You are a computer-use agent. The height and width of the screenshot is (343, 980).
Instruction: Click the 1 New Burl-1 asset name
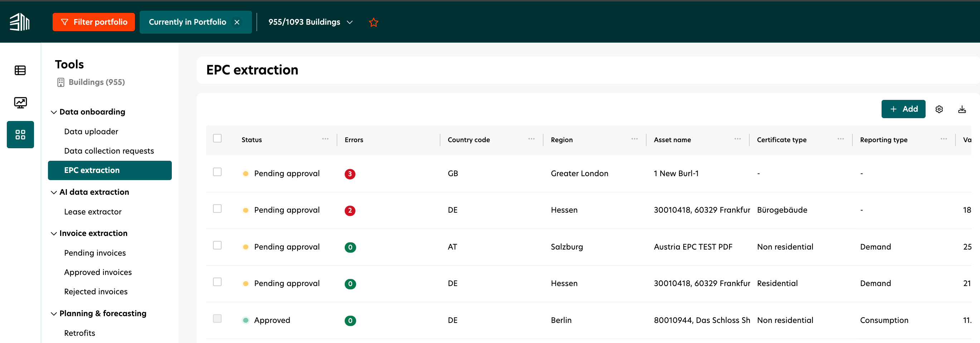point(676,174)
